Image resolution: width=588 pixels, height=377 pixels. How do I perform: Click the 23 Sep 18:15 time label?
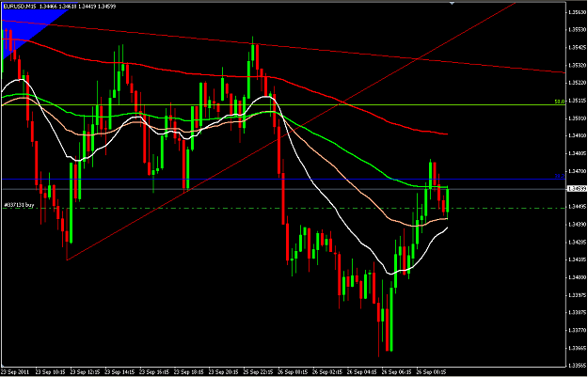tap(188, 372)
